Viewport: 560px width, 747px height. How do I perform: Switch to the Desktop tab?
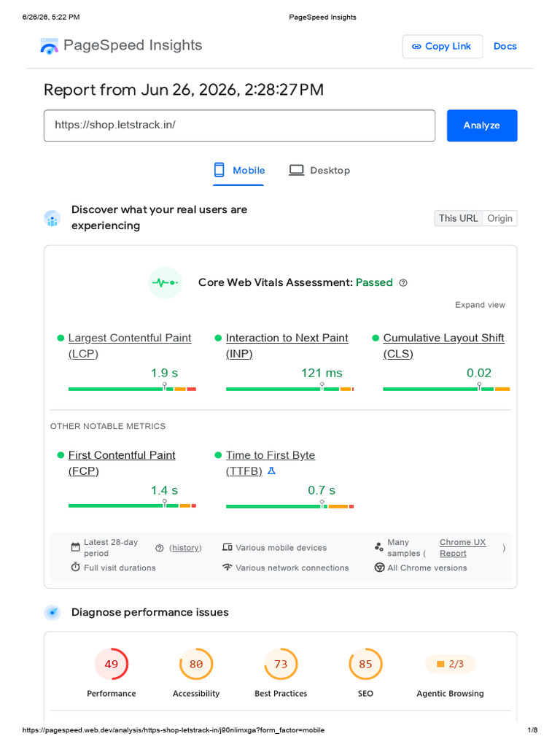[x=319, y=171]
